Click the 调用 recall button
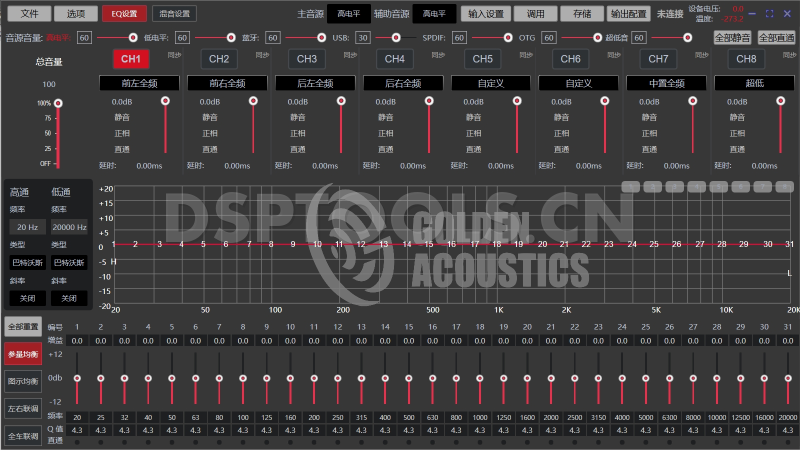 (x=535, y=14)
